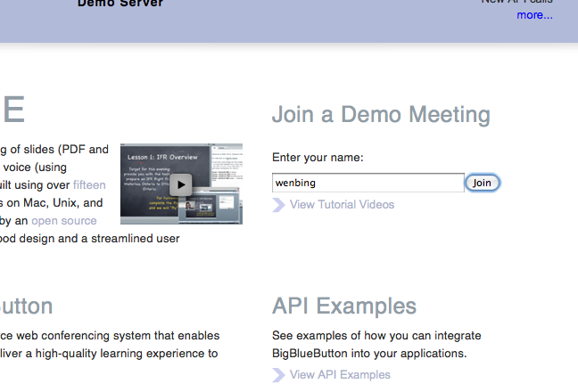Follow the 'fifteen' hyperlink

[89, 184]
